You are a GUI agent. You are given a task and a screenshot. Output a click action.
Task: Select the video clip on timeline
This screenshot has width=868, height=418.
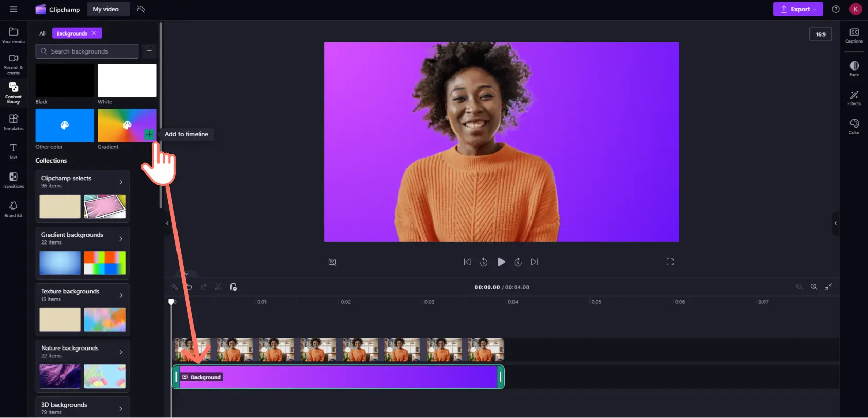pyautogui.click(x=338, y=350)
